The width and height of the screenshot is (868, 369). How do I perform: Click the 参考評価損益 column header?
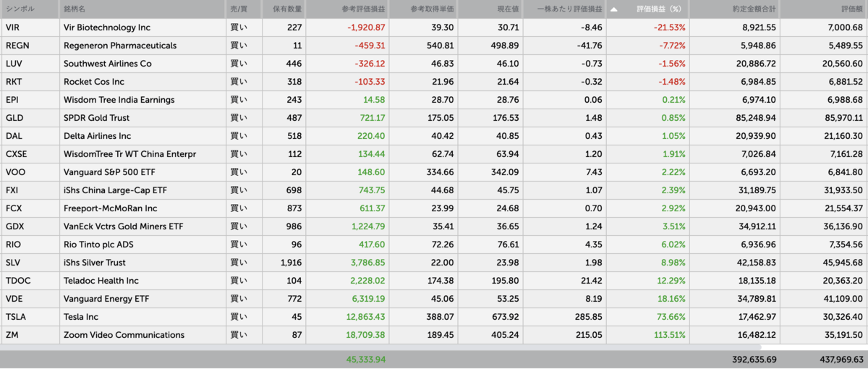click(x=348, y=9)
